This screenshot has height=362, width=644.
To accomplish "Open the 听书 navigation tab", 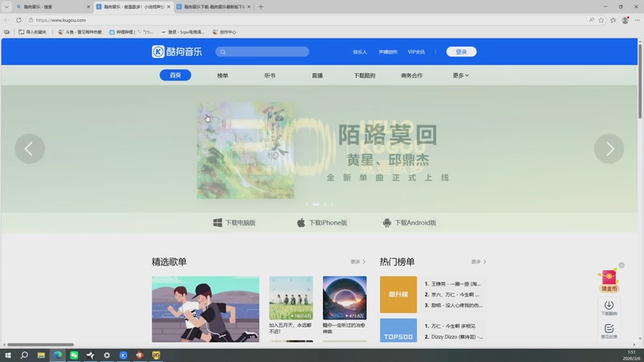I will [x=270, y=76].
